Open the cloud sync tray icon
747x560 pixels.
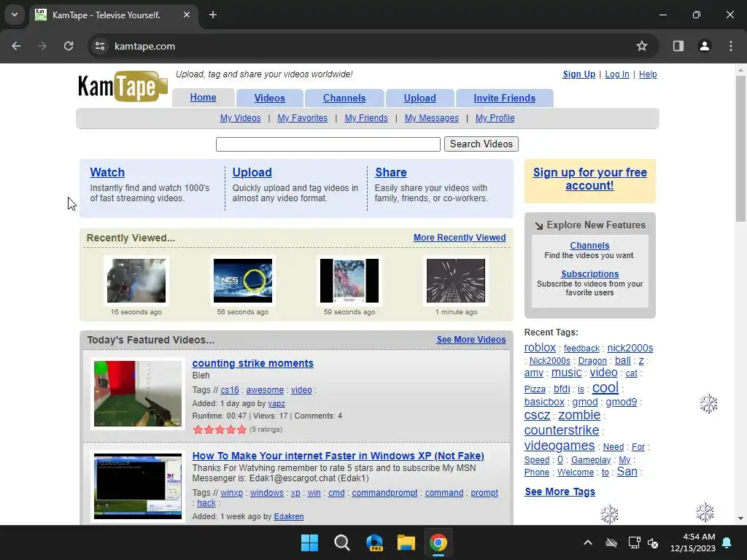tap(611, 542)
